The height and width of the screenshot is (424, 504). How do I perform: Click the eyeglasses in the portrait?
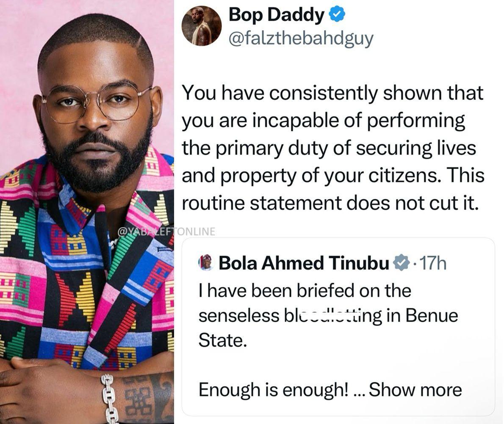97,103
